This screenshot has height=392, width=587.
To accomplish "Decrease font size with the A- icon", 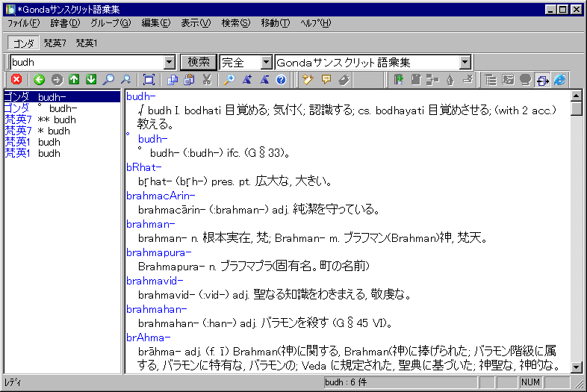I will coord(264,79).
